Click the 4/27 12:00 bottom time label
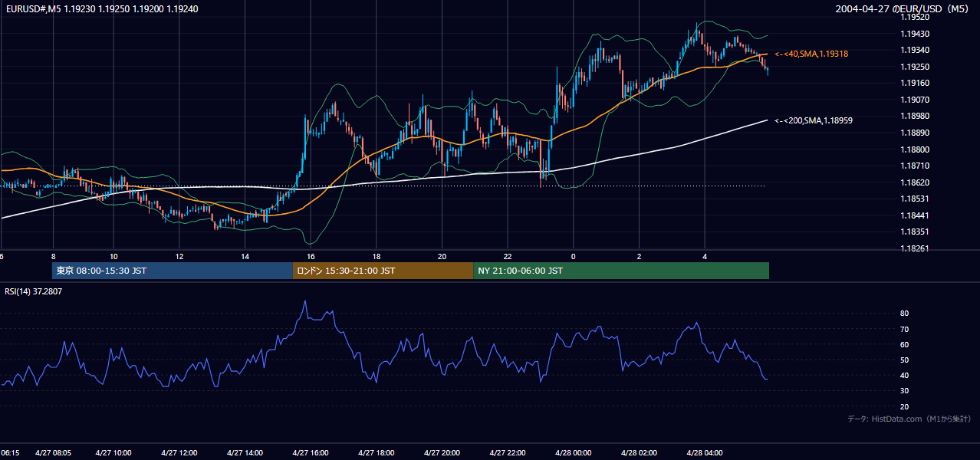This screenshot has width=980, height=460. pos(179,452)
